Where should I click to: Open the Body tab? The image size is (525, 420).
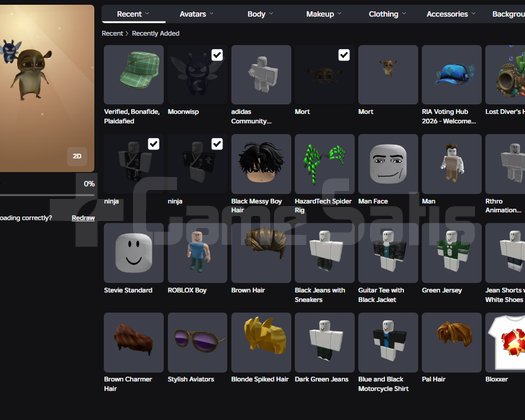[256, 14]
